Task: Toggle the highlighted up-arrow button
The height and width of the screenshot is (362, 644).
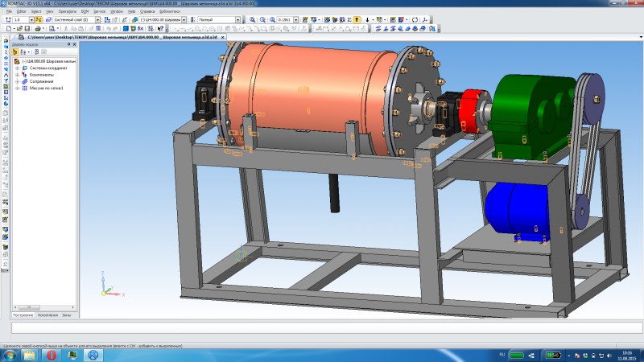Action: (357, 19)
